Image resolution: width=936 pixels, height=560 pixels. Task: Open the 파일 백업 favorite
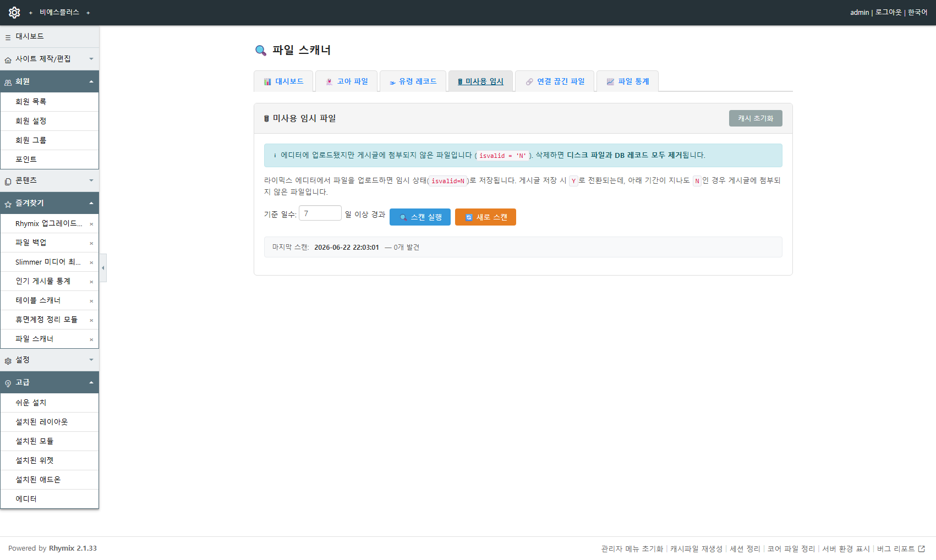click(x=31, y=243)
